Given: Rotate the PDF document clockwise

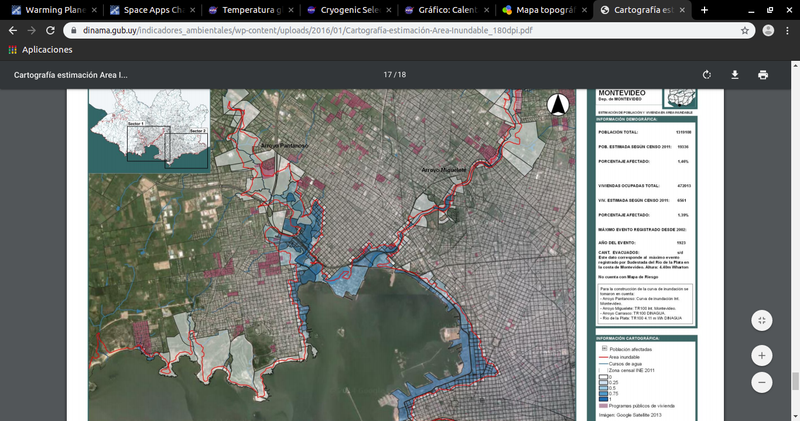Looking at the screenshot, I should click(x=707, y=75).
